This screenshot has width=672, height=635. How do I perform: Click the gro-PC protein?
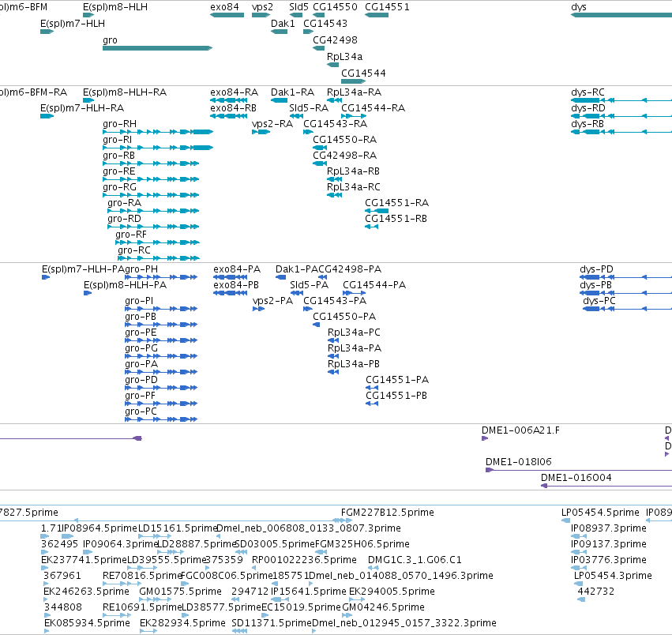point(161,419)
